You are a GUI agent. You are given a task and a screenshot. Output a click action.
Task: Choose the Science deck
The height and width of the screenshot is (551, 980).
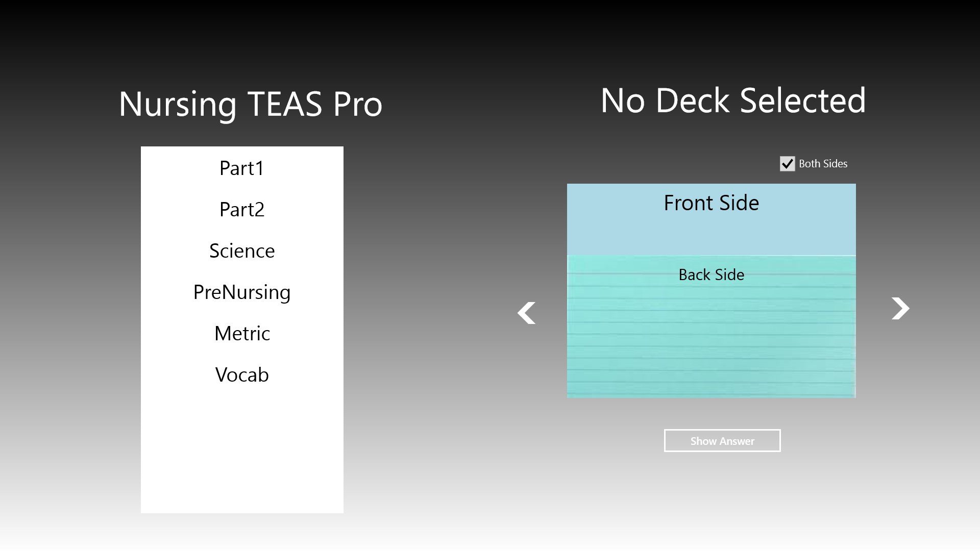pyautogui.click(x=242, y=251)
